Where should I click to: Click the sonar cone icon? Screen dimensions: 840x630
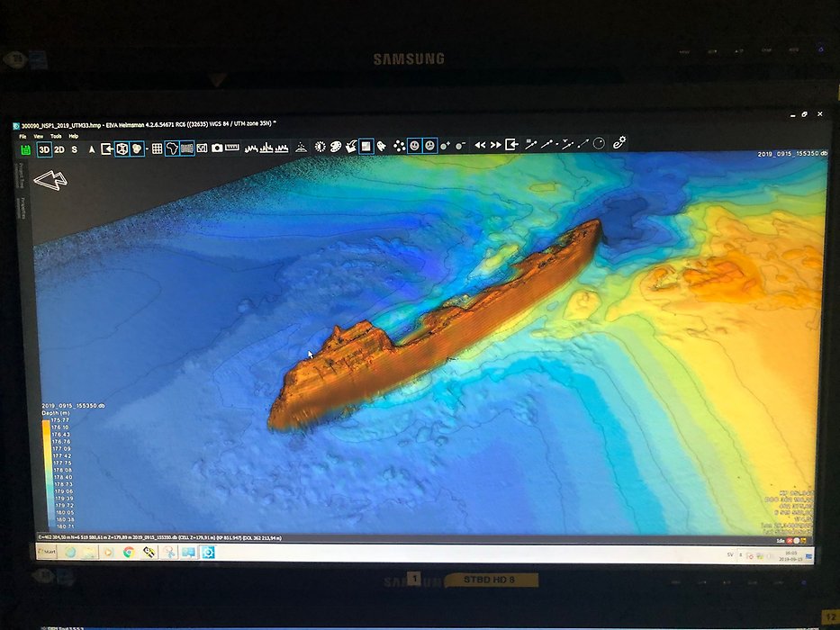click(301, 148)
